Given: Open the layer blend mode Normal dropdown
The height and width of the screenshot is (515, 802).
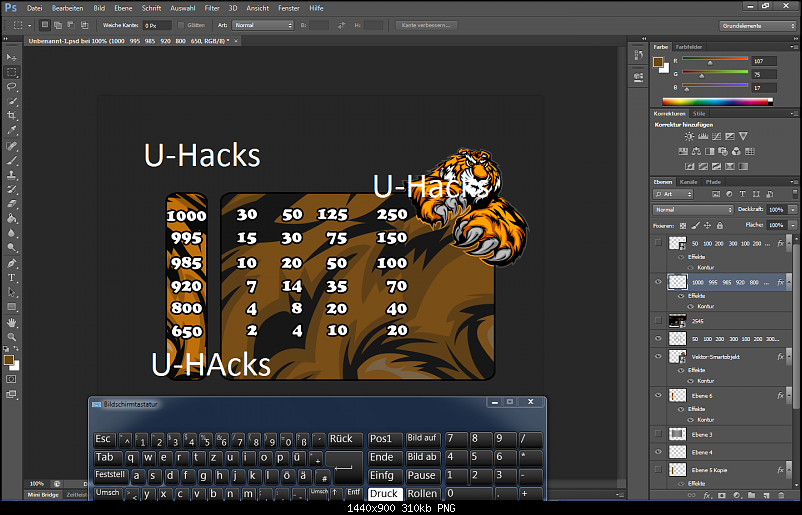Looking at the screenshot, I should 693,210.
